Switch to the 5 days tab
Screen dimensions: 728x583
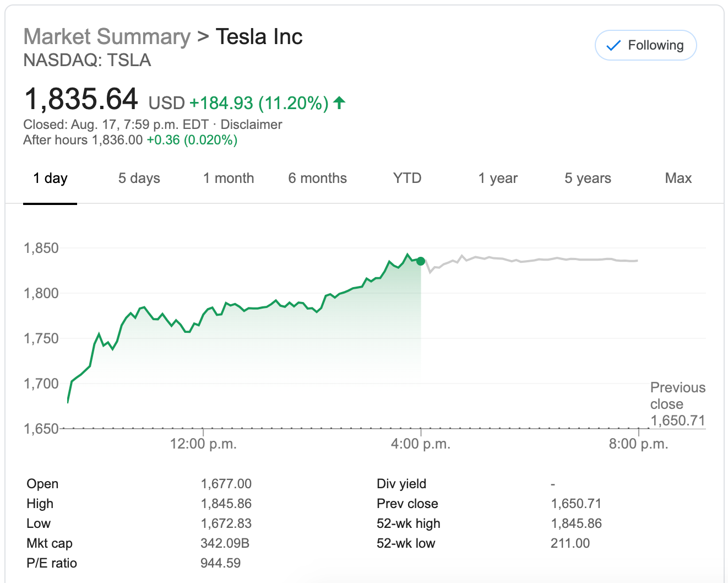139,179
